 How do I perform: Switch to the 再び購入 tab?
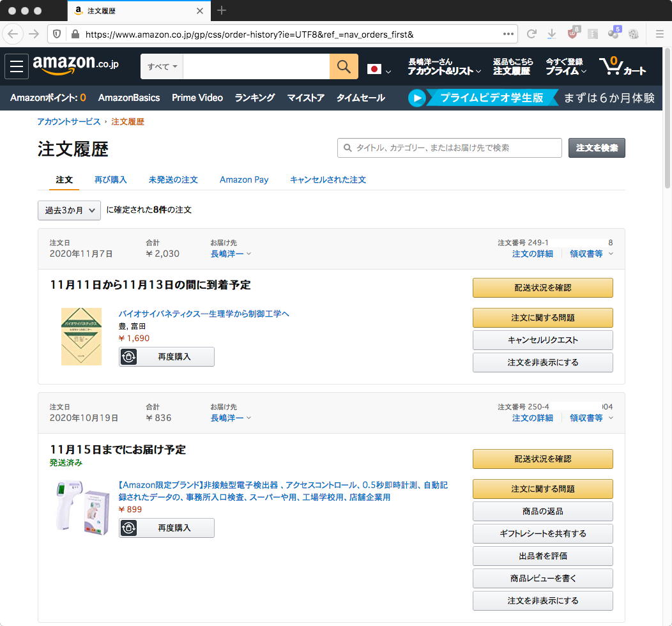pos(111,179)
